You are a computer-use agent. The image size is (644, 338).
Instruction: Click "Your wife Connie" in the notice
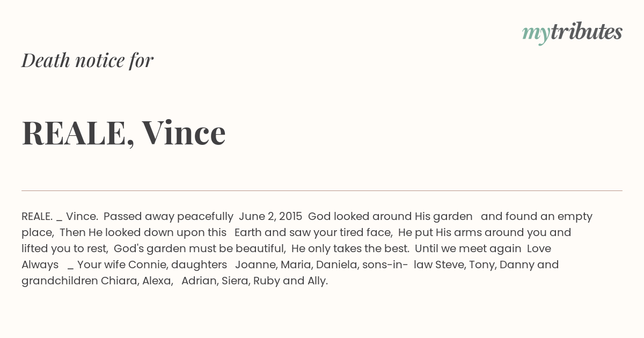point(121,265)
